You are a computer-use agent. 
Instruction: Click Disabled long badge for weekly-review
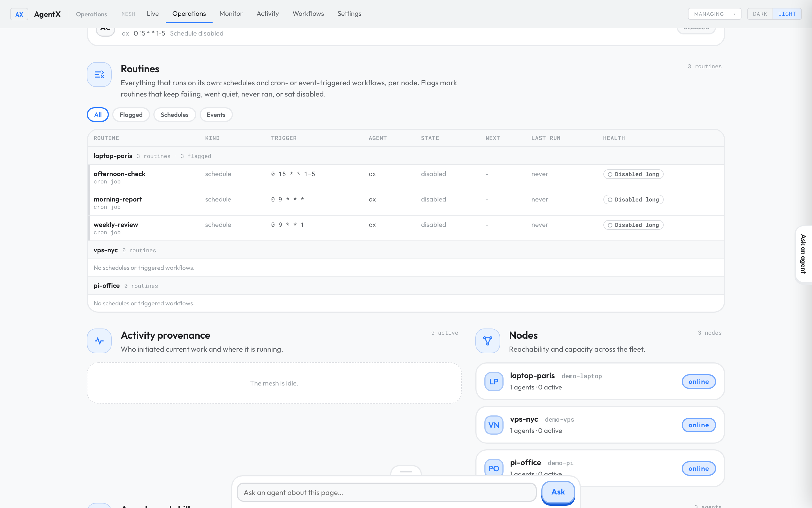click(x=633, y=225)
